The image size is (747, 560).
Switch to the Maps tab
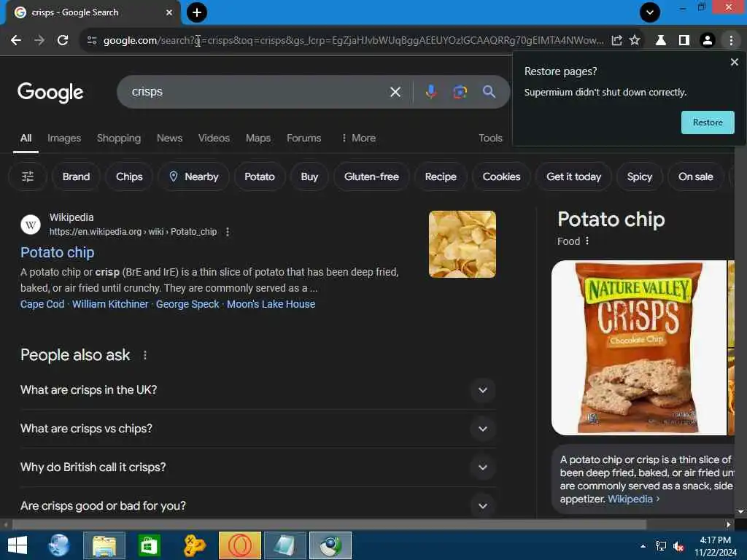pyautogui.click(x=258, y=138)
